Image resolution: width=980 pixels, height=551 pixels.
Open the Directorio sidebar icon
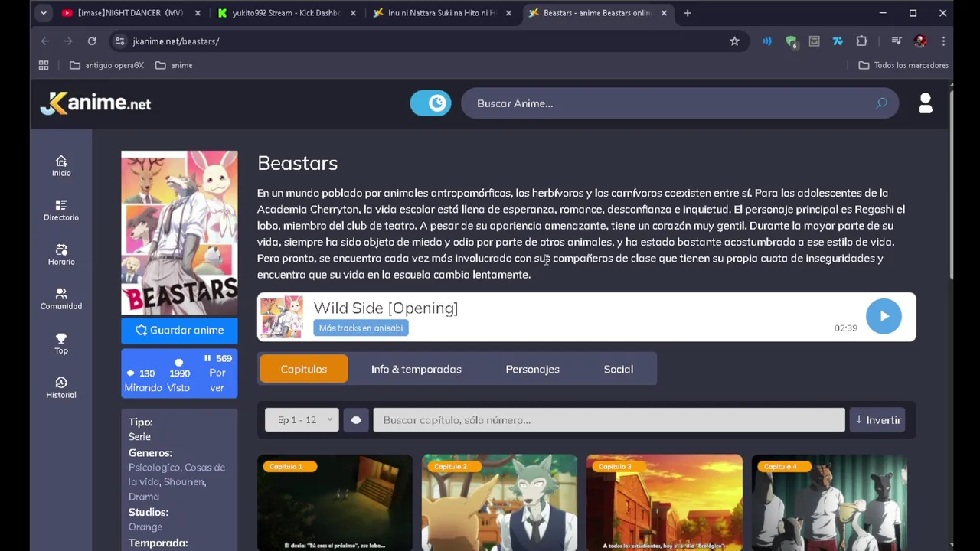pos(61,210)
